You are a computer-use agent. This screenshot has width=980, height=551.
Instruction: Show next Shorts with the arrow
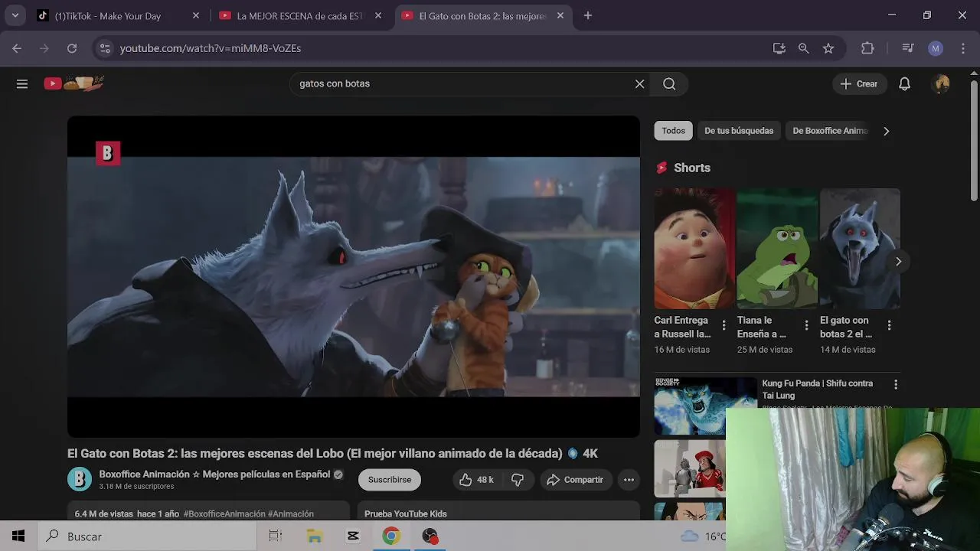pyautogui.click(x=898, y=261)
